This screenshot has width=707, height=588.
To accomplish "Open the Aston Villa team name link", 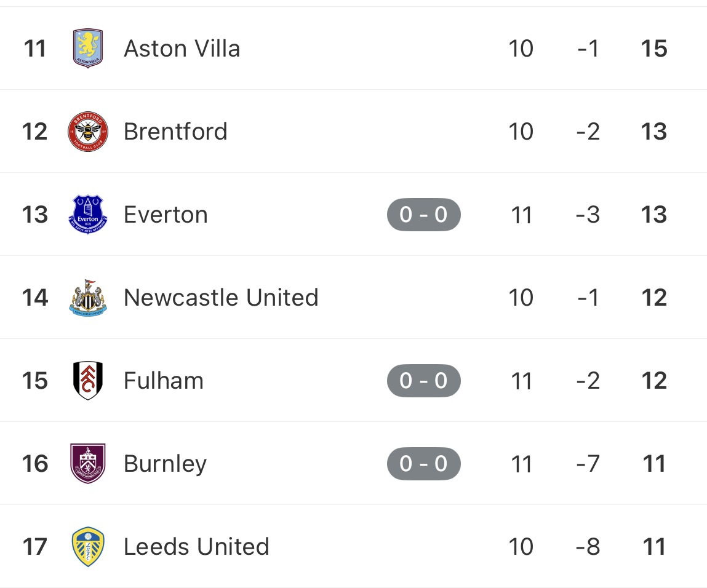I will point(182,49).
